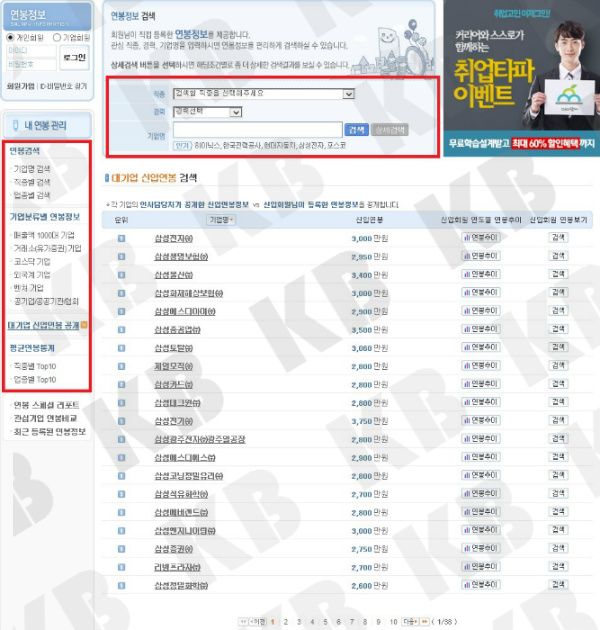Image resolution: width=600 pixels, height=630 pixels.
Task: Click the icon beside 내 연봉 관리
Action: pos(15,125)
